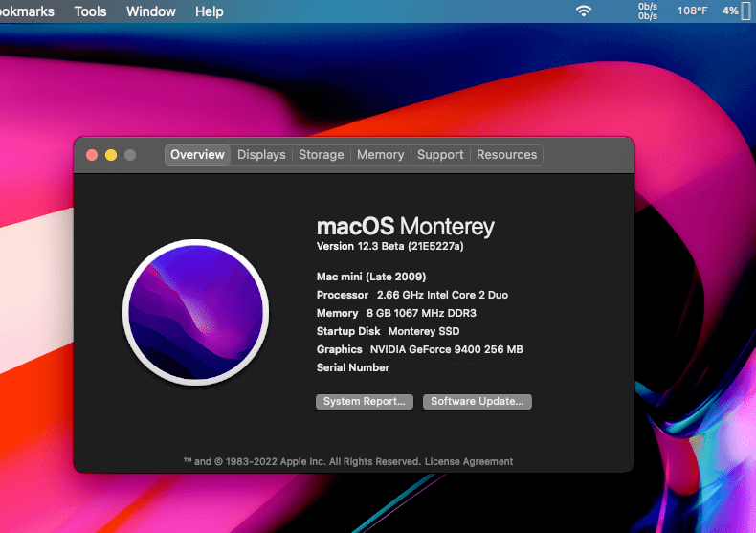Show the Support tab
This screenshot has width=756, height=533.
click(x=440, y=155)
